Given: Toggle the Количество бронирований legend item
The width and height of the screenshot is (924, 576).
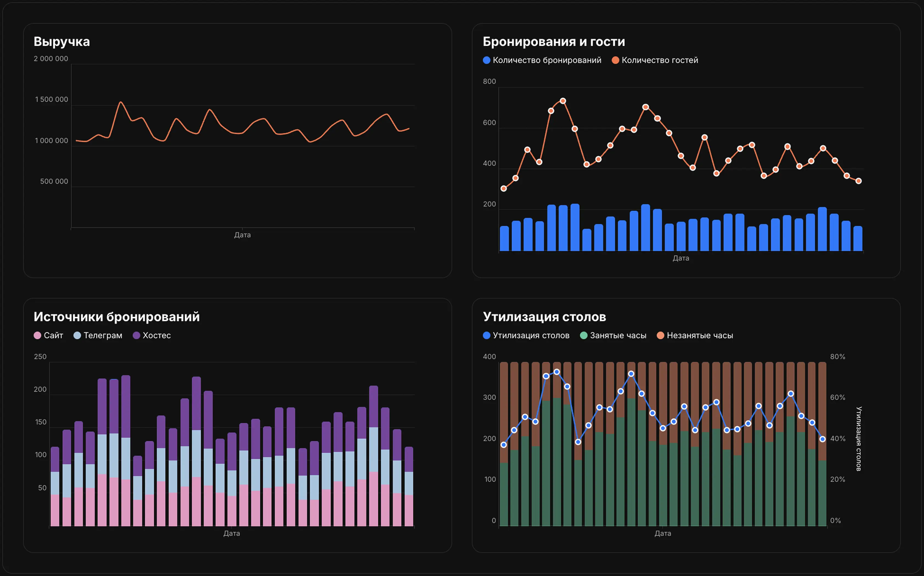Looking at the screenshot, I should (x=546, y=60).
